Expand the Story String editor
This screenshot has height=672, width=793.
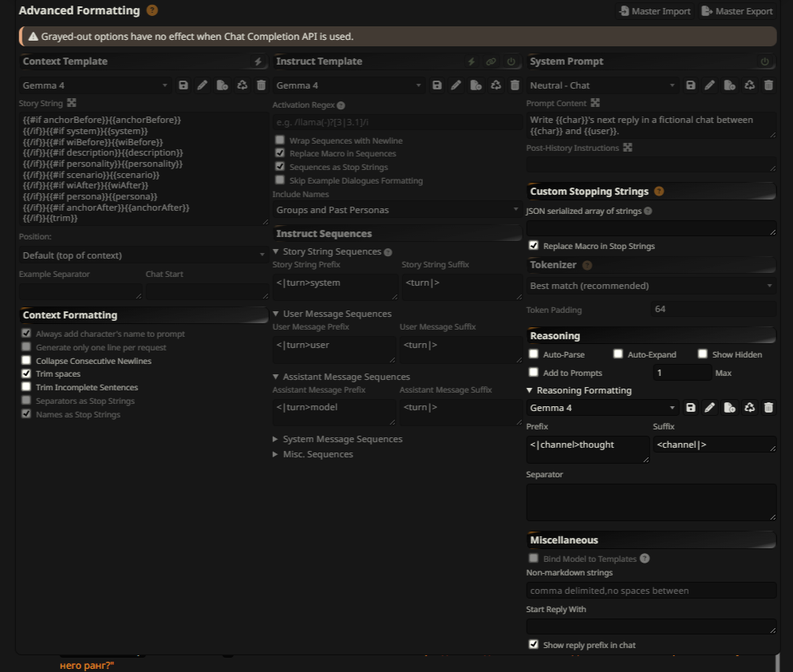[x=72, y=103]
